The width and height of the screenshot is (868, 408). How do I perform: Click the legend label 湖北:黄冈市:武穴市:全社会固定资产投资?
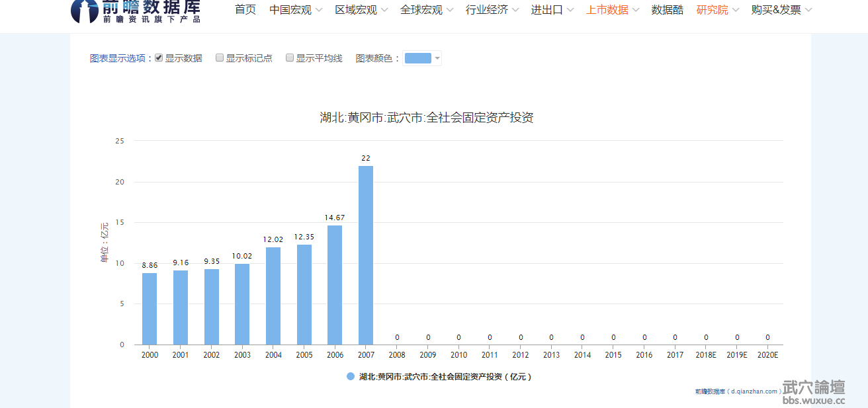point(445,377)
